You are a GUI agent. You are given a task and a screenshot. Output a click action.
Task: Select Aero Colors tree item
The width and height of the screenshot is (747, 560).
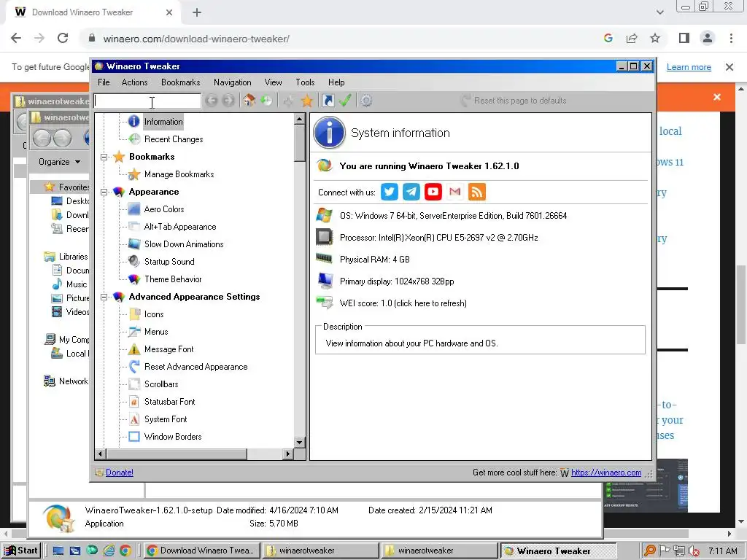pos(164,209)
